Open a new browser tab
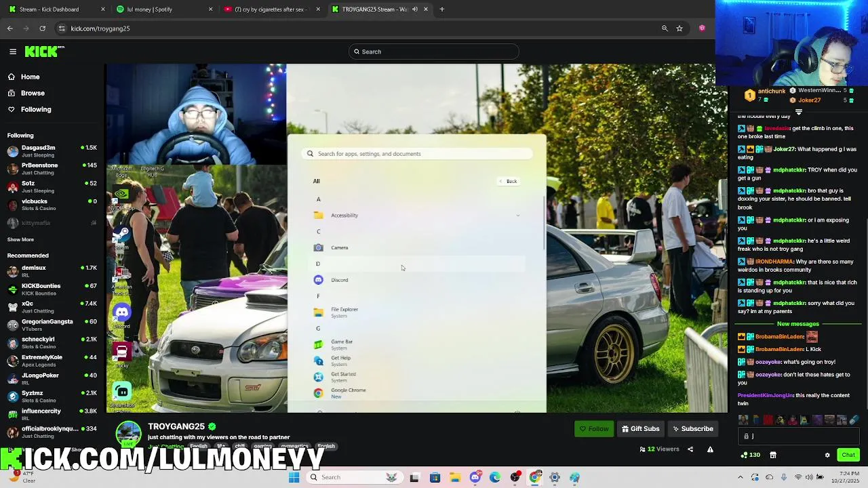868x488 pixels. coord(442,9)
